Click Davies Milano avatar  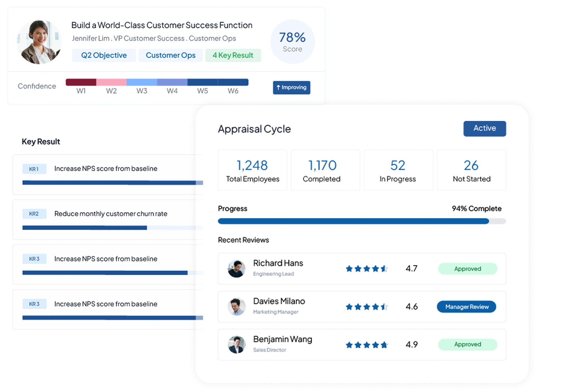pyautogui.click(x=237, y=307)
